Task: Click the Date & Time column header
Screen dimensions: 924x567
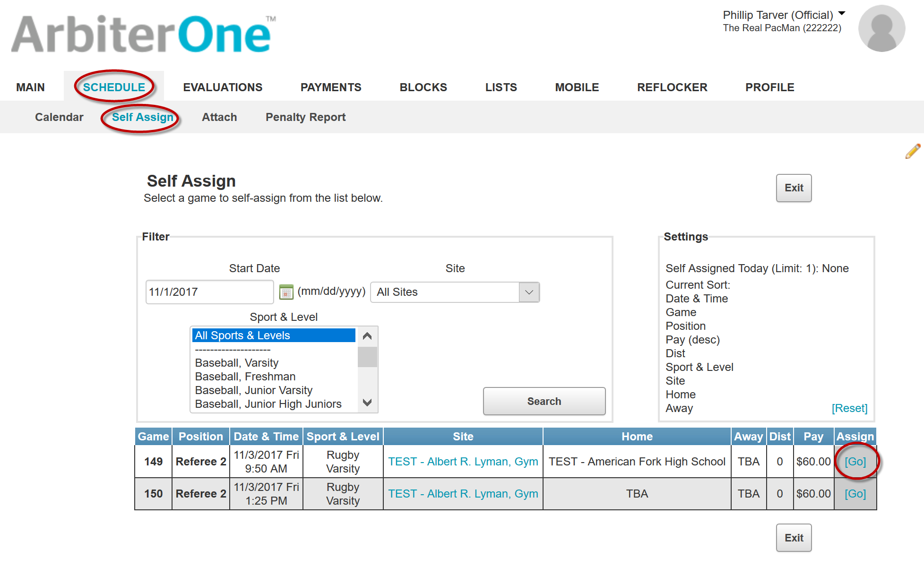Action: tap(266, 437)
